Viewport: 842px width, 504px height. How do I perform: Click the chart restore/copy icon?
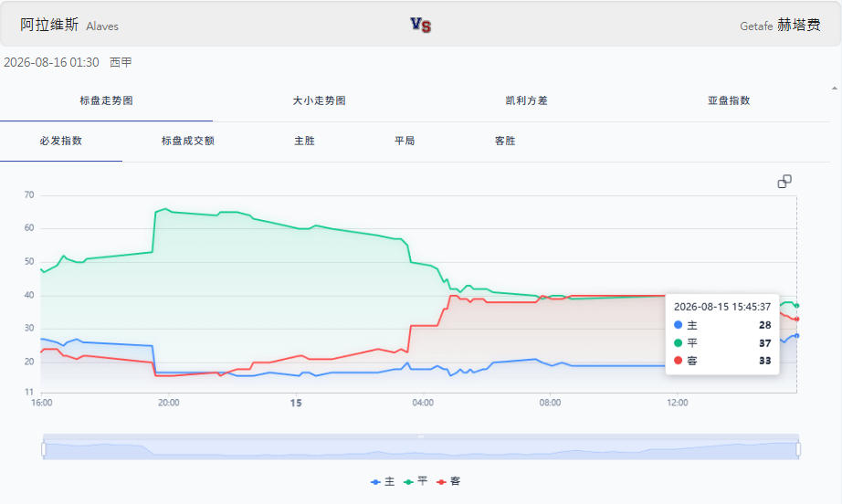click(x=784, y=182)
